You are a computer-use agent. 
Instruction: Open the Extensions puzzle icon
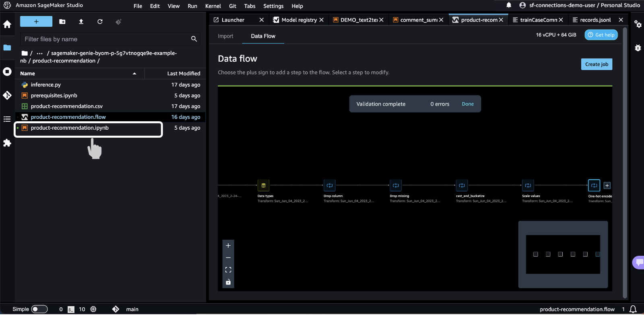click(x=7, y=143)
